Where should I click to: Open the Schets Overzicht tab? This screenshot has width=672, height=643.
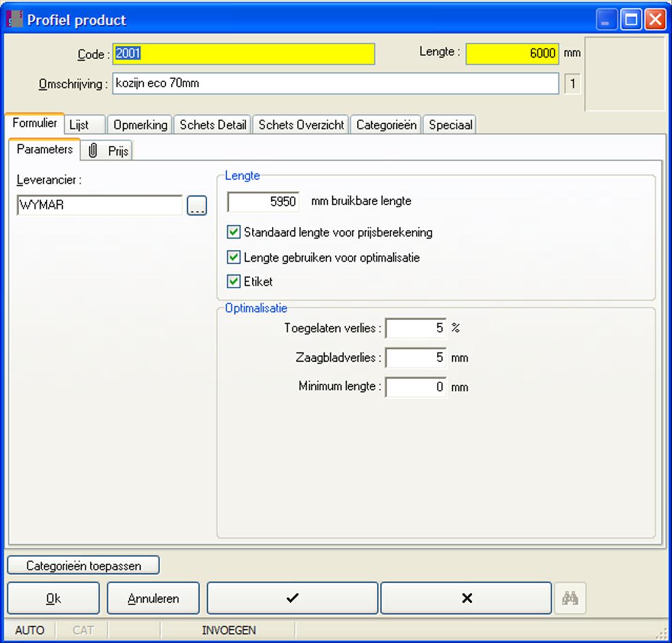click(x=301, y=125)
